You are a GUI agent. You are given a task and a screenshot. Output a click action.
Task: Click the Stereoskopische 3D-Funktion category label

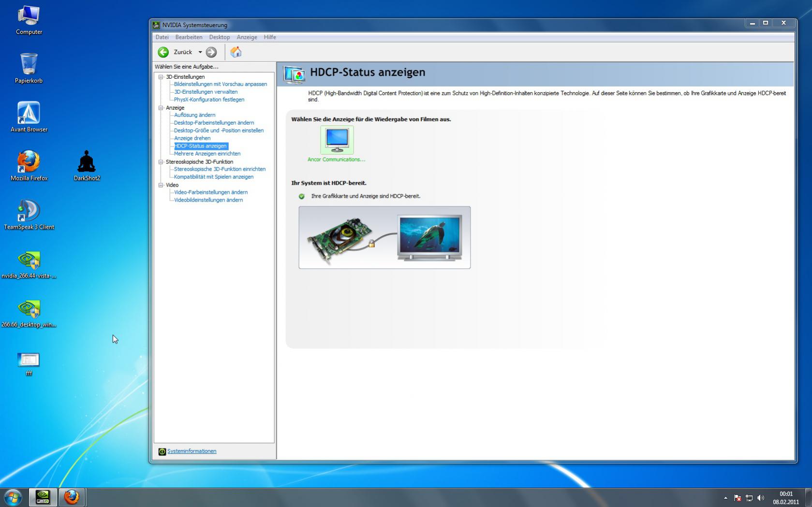199,162
